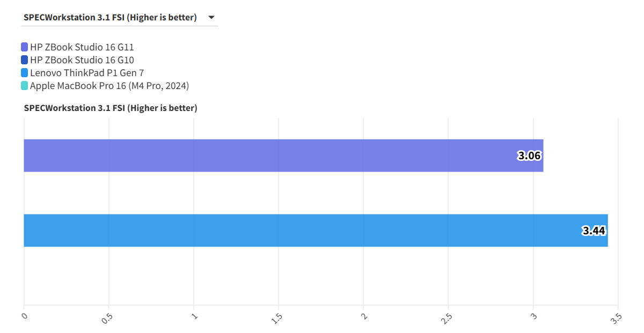Toggle HP ZBook Studio 16 G10 legend swatch

(25, 60)
